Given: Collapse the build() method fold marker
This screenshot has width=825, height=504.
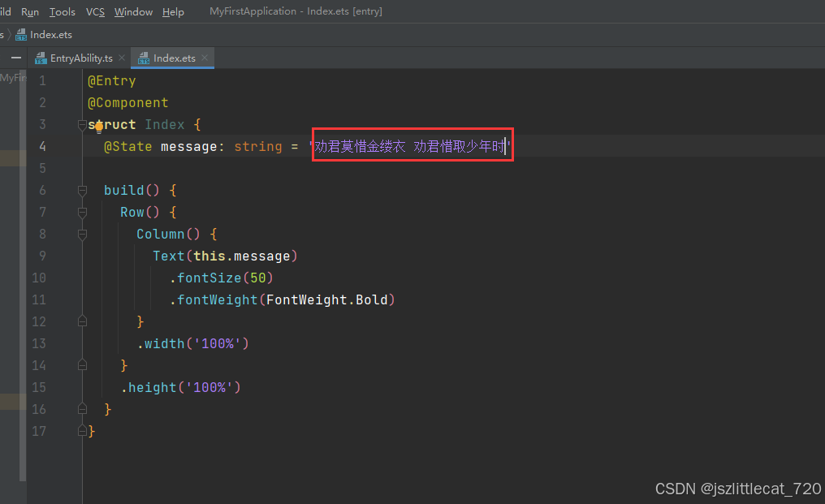Looking at the screenshot, I should (x=82, y=190).
